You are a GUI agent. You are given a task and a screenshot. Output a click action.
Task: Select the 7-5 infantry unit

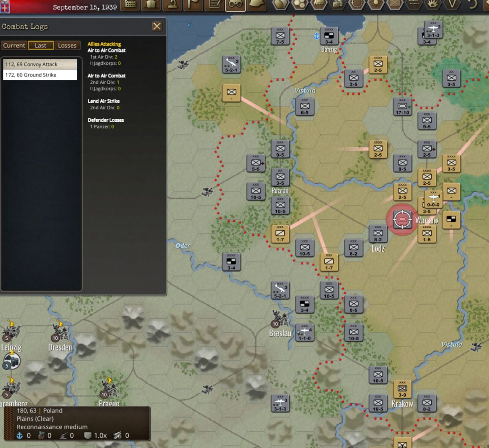pyautogui.click(x=280, y=36)
